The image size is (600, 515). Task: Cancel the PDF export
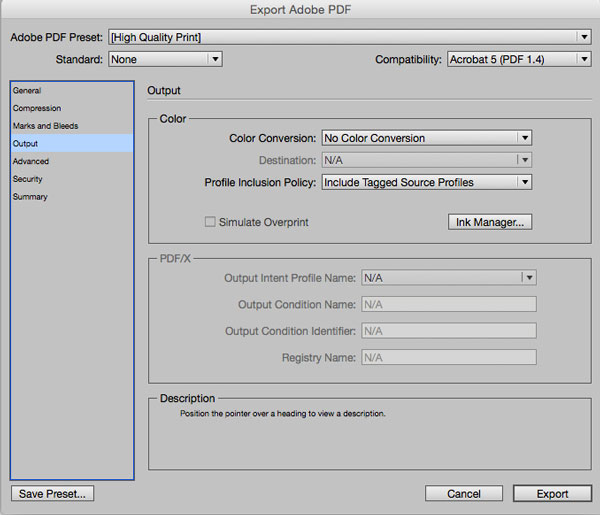point(464,494)
